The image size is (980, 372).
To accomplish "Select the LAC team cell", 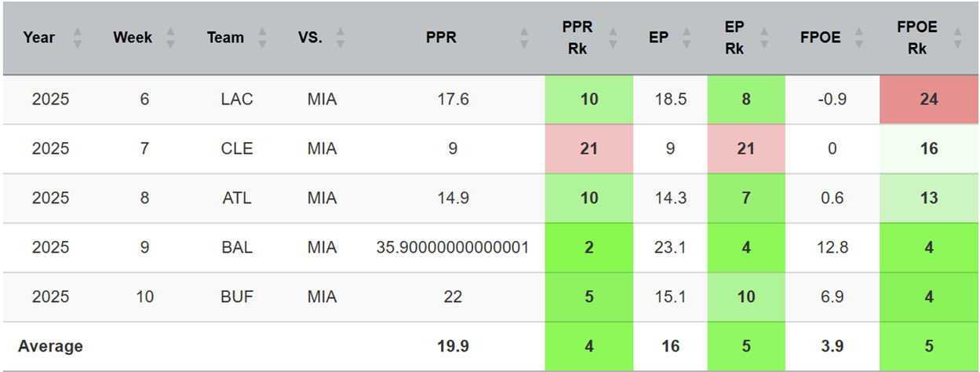I will click(236, 100).
